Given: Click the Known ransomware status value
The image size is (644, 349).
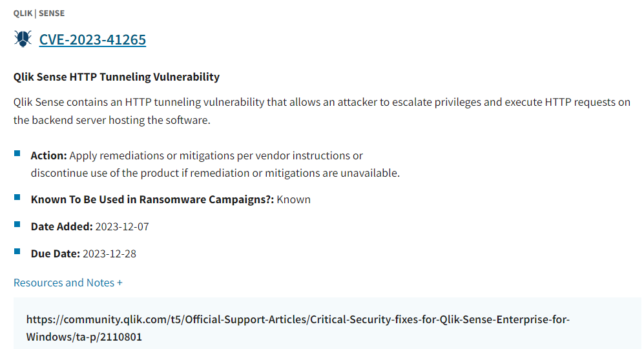Looking at the screenshot, I should (x=294, y=199).
